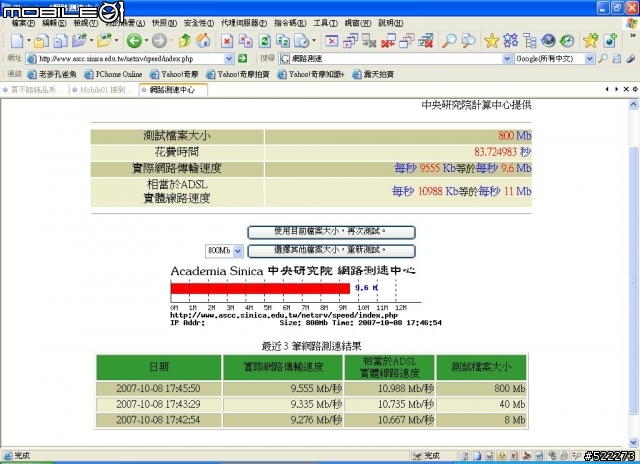Open the 800Mb file size dropdown
Viewport: 640px width, 464px height.
tap(238, 251)
